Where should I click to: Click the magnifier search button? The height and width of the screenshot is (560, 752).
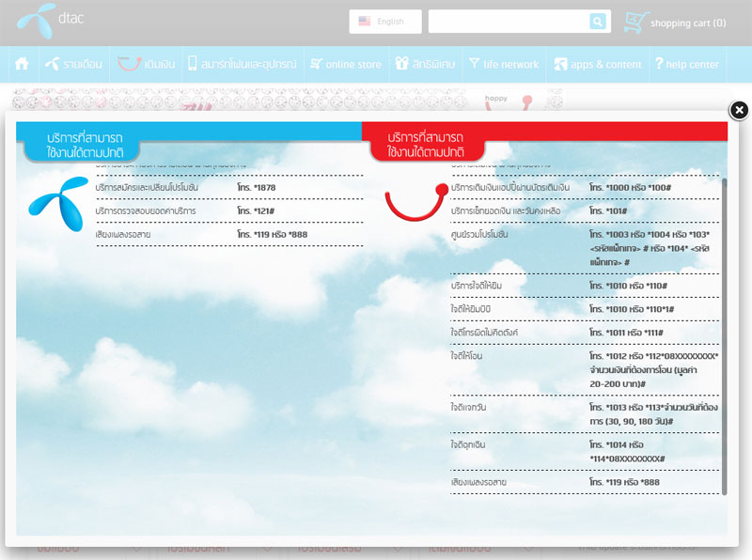(598, 22)
